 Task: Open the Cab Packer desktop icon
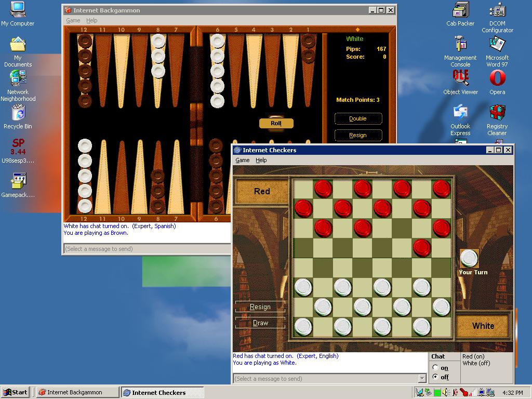coord(460,10)
